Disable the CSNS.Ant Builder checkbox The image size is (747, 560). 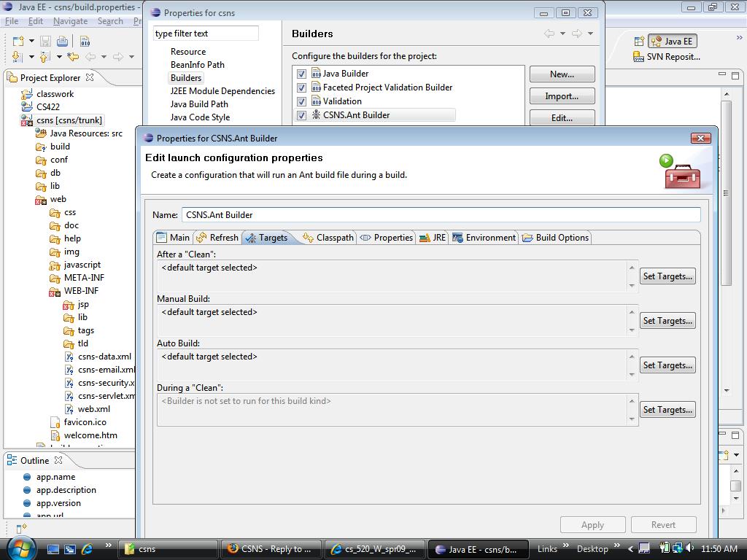[x=301, y=115]
